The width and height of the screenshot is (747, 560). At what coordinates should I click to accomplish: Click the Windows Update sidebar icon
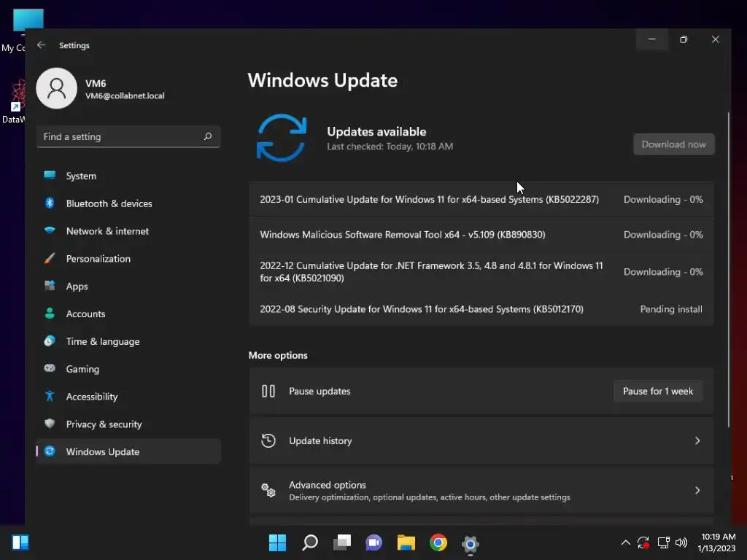[x=50, y=451]
